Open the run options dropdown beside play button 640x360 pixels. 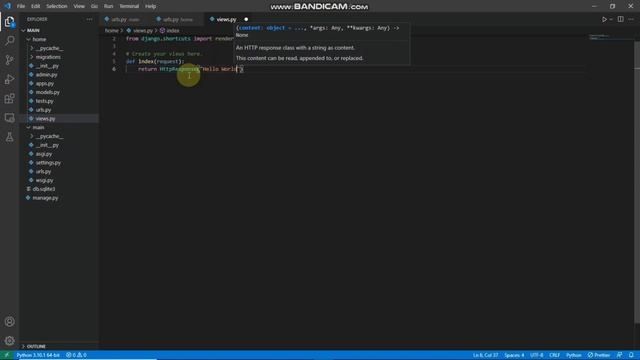(611, 20)
